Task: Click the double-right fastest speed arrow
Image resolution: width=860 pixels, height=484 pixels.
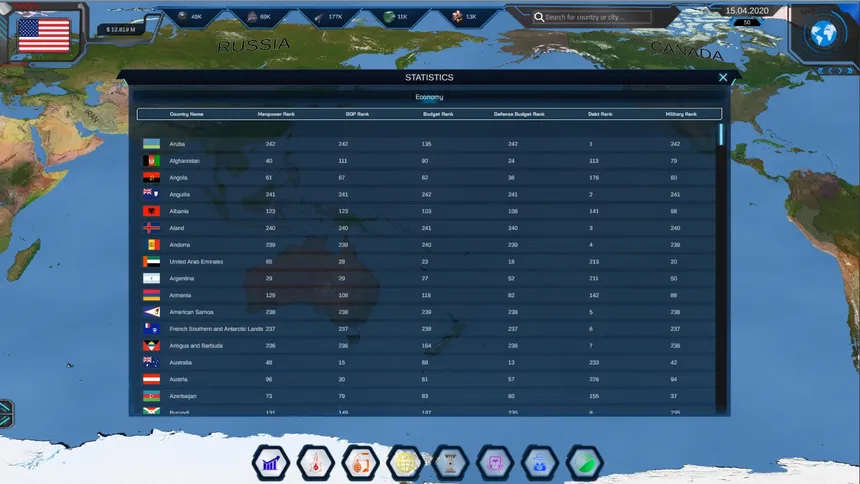Action: tap(850, 71)
